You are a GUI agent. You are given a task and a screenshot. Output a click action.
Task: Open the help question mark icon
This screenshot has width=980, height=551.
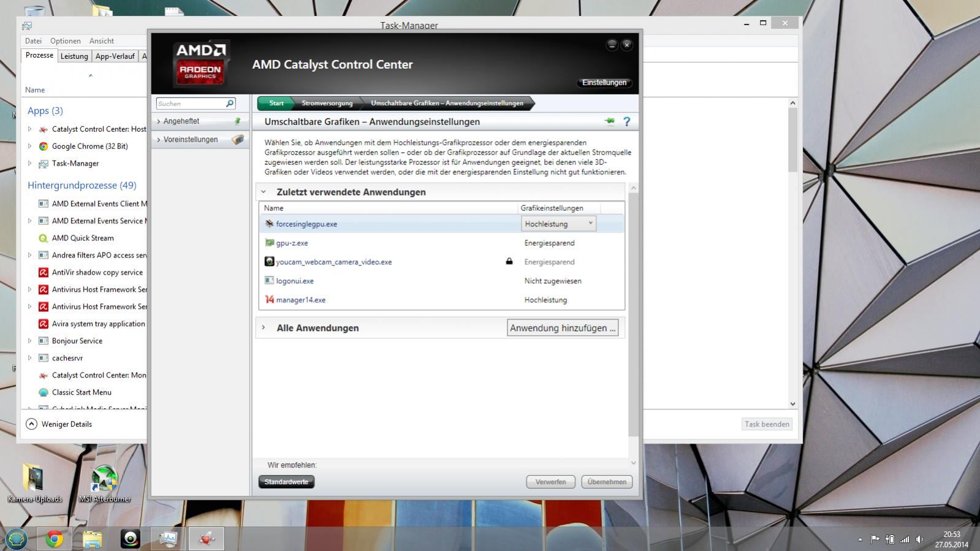coord(626,122)
